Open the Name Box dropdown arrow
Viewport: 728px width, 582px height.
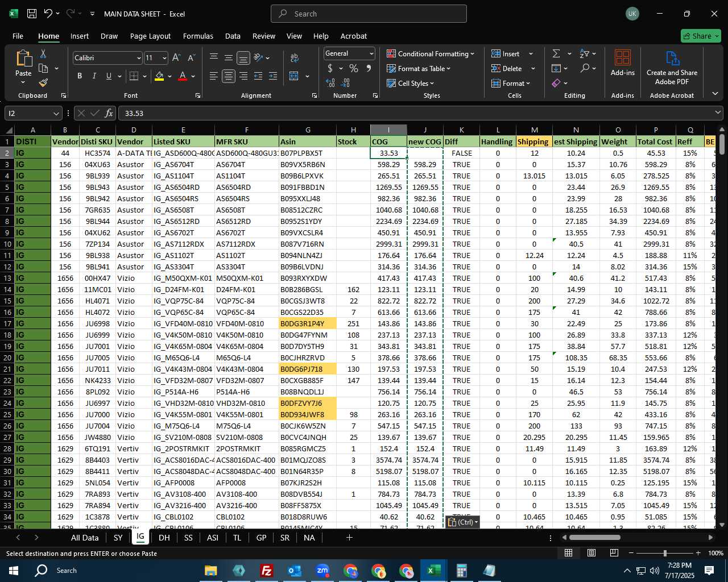point(56,113)
